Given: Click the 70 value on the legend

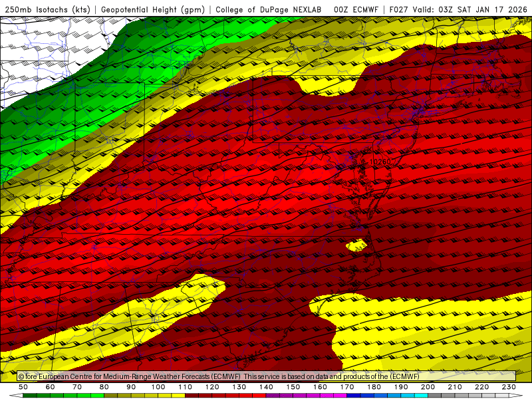Looking at the screenshot, I should click(77, 387).
